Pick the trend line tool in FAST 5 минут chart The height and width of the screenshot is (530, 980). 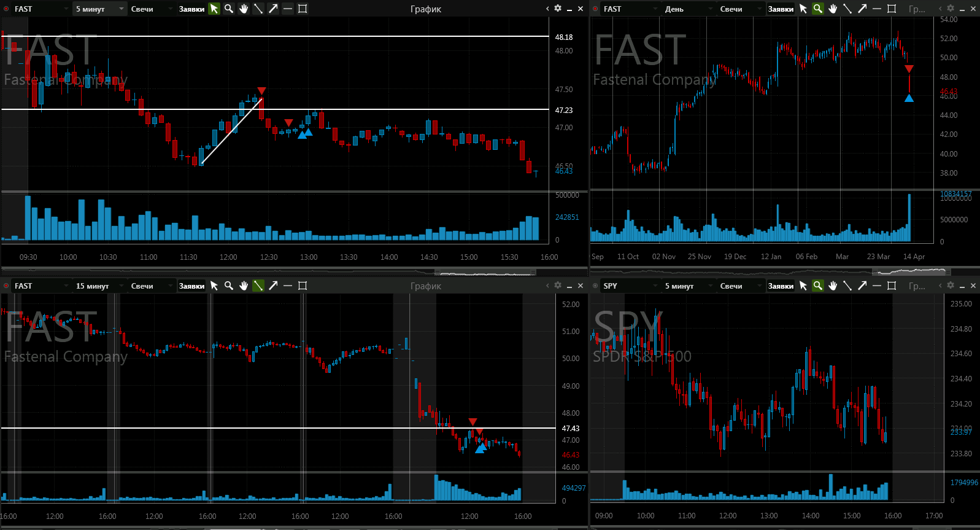pyautogui.click(x=258, y=9)
